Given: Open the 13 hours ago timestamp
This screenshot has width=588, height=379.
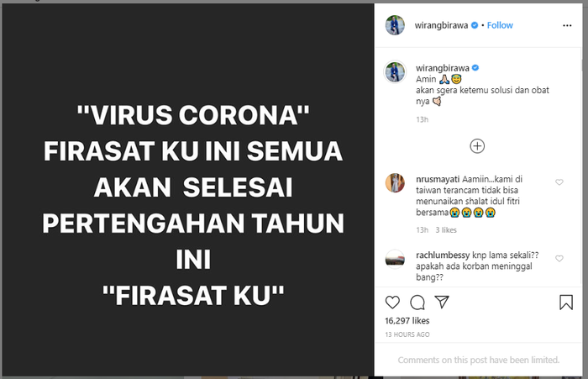Looking at the screenshot, I should (407, 334).
